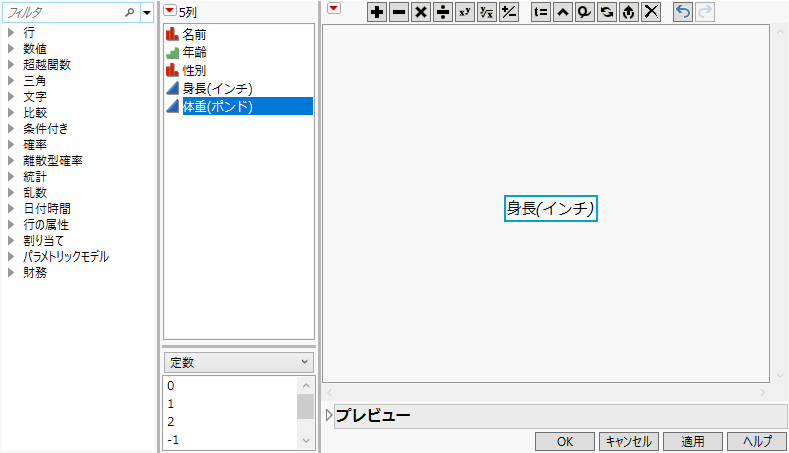789x453 pixels.
Task: Expand the 割り当て function category
Action: point(11,241)
